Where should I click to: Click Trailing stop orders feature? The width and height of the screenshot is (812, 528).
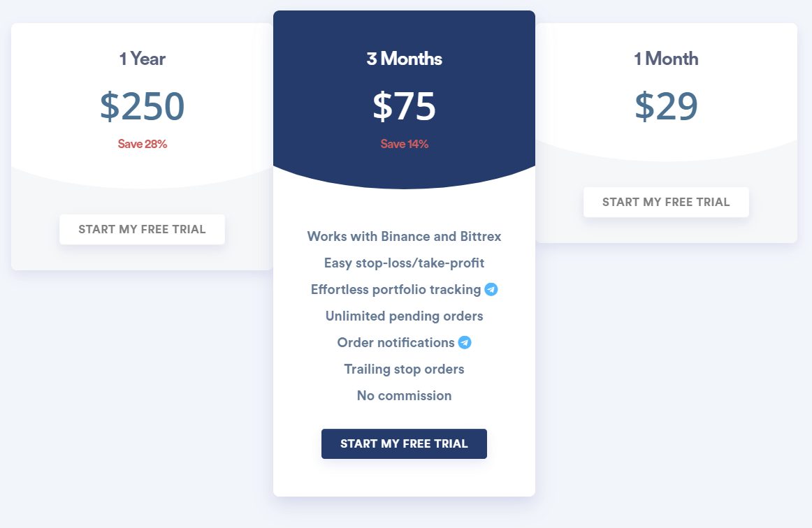[x=405, y=369]
